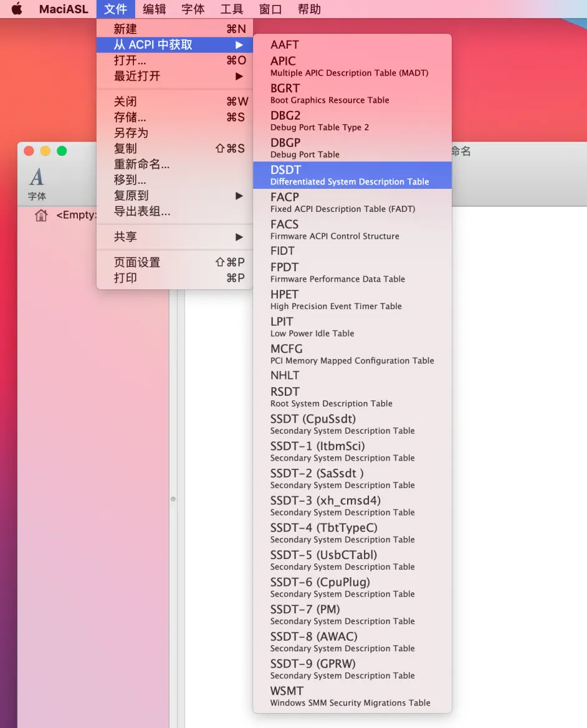Choose 另存为 from the file menu
The image size is (587, 728).
click(x=174, y=133)
